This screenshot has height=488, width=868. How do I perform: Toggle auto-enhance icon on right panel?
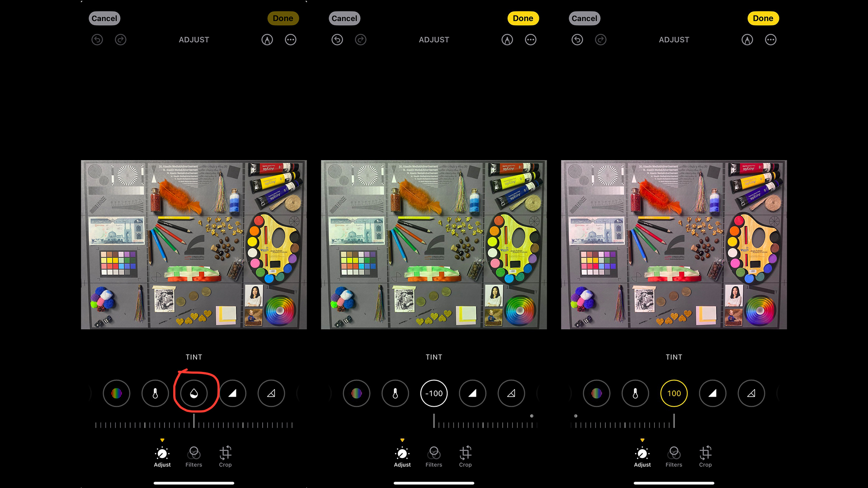(747, 39)
